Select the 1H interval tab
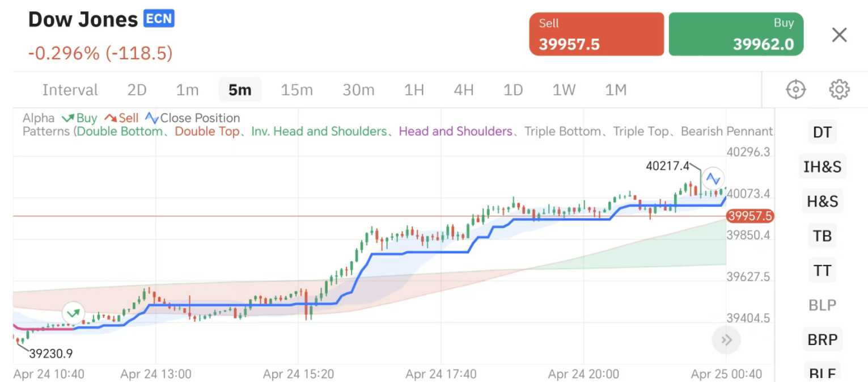This screenshot has height=382, width=868. tap(414, 90)
